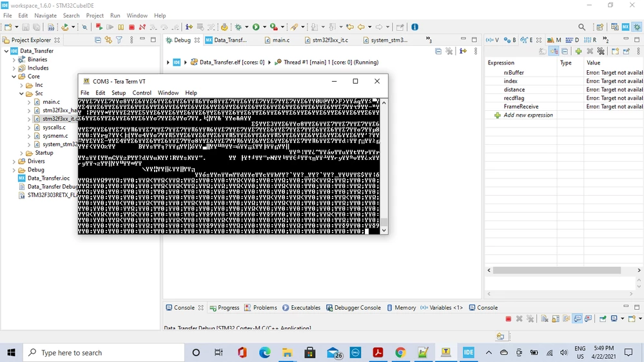This screenshot has height=362, width=644.
Task: Switch to the Memory tab
Action: [x=401, y=307]
